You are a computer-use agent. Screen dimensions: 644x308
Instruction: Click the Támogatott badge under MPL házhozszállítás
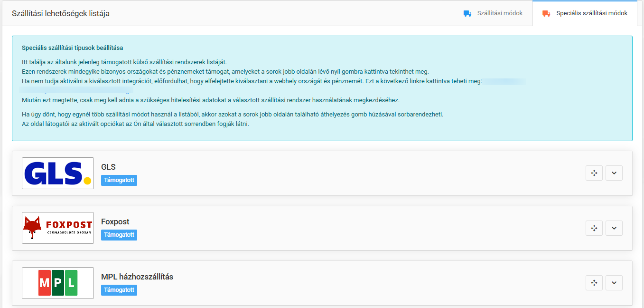click(x=119, y=290)
